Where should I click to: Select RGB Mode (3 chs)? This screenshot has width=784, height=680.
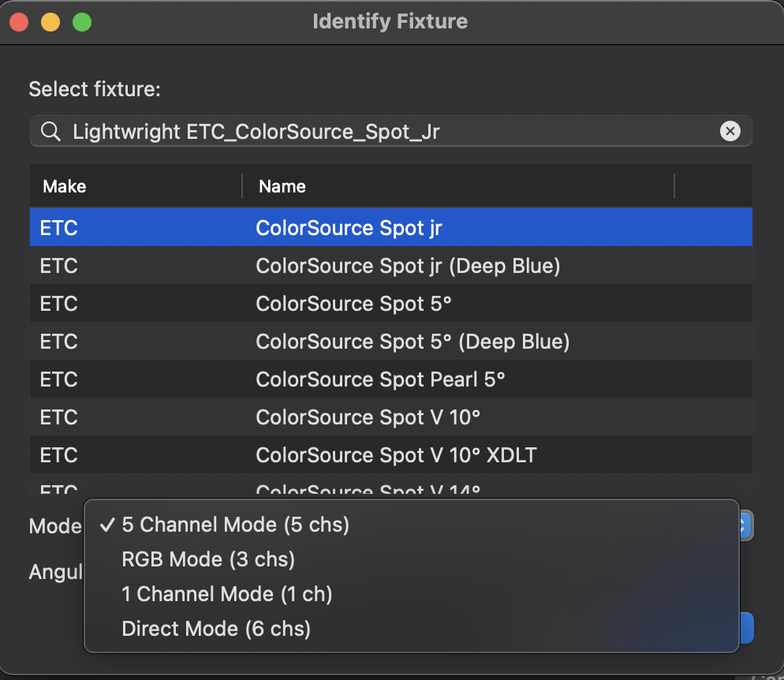(208, 559)
